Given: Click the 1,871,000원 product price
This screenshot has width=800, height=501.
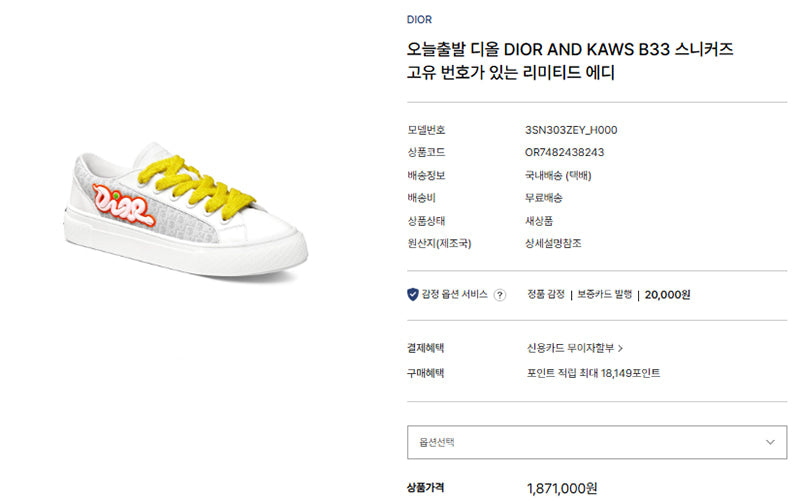Looking at the screenshot, I should (x=562, y=489).
